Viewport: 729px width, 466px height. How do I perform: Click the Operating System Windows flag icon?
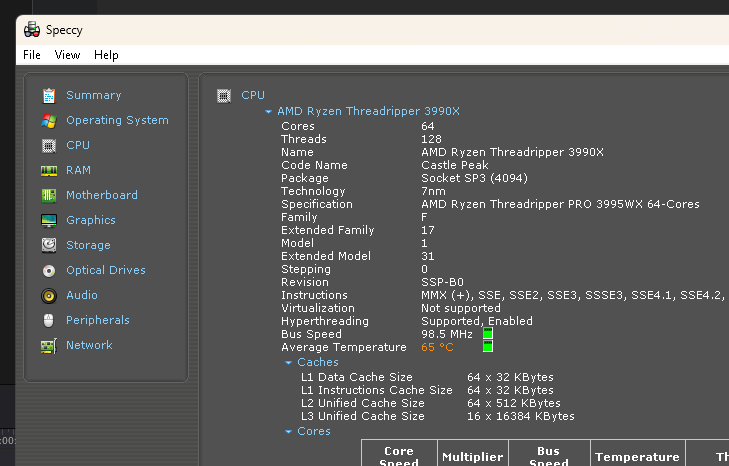point(49,120)
